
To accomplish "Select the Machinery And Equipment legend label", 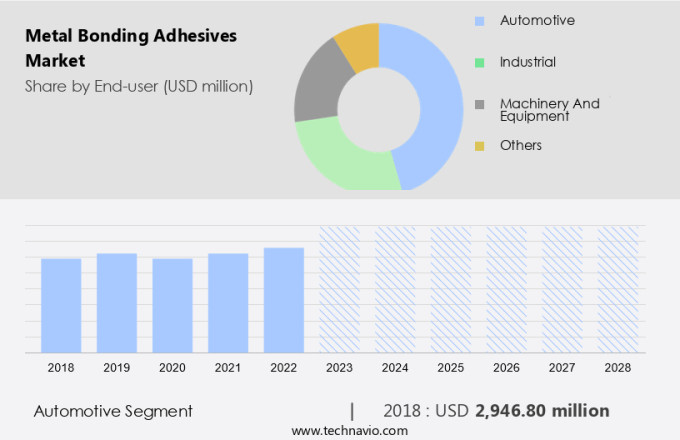I will tap(549, 109).
